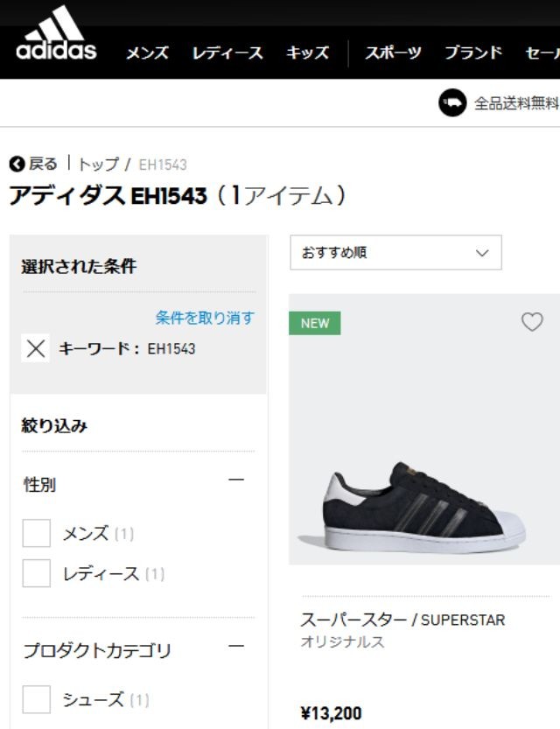Open the メンズ navigation menu
The width and height of the screenshot is (560, 729).
click(x=146, y=53)
